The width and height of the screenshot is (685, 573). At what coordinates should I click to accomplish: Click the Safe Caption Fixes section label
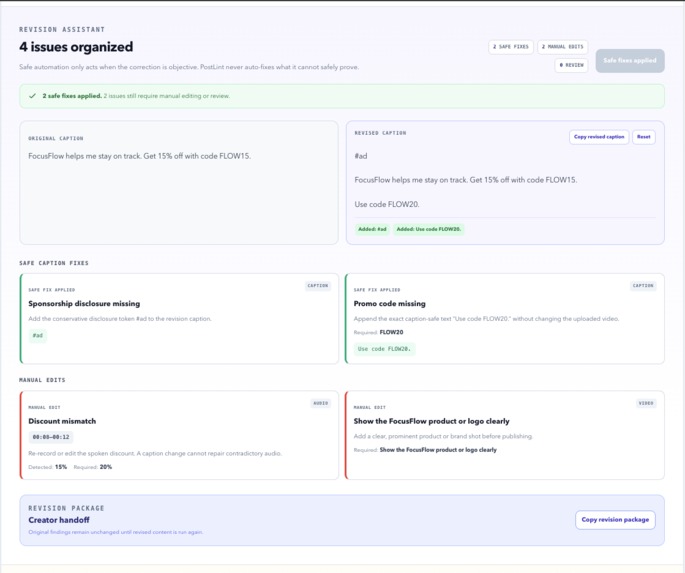(x=54, y=263)
